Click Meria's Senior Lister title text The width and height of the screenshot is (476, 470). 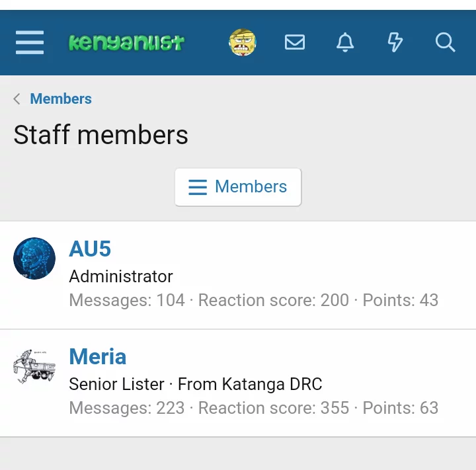pyautogui.click(x=117, y=384)
